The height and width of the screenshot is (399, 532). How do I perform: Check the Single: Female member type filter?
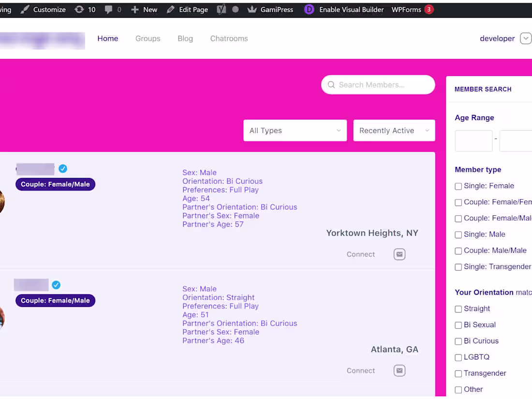[458, 186]
